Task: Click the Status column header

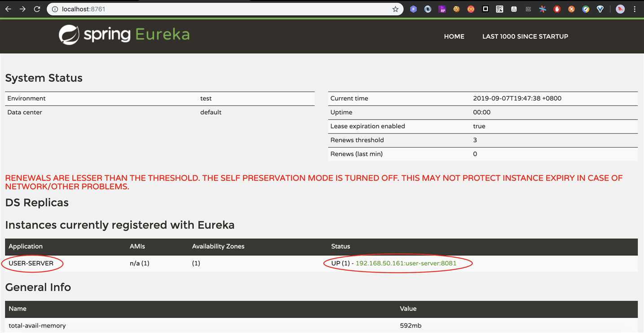Action: 341,246
